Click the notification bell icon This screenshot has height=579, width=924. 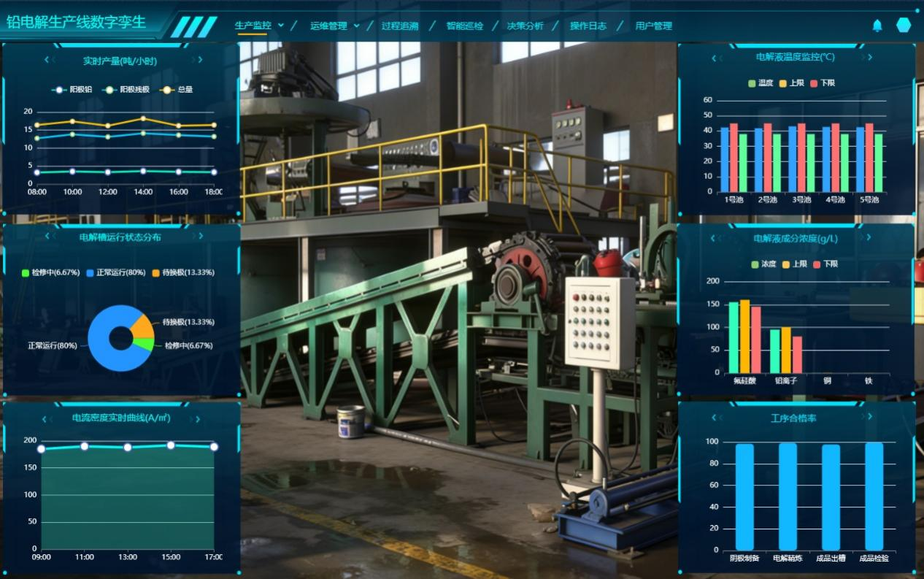tap(877, 26)
